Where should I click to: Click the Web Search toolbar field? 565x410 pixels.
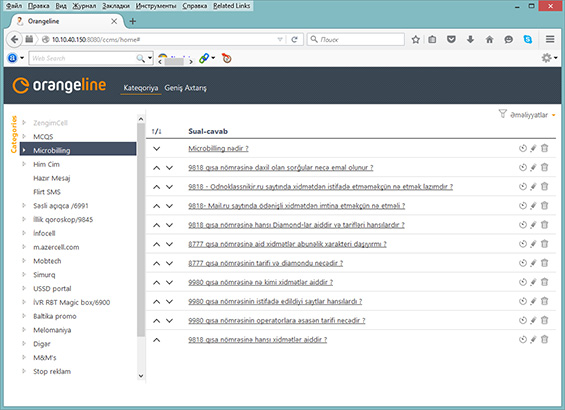83,58
